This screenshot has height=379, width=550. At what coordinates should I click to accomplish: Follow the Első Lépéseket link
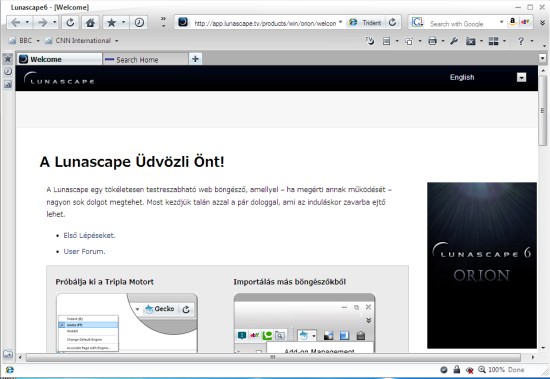(x=89, y=235)
